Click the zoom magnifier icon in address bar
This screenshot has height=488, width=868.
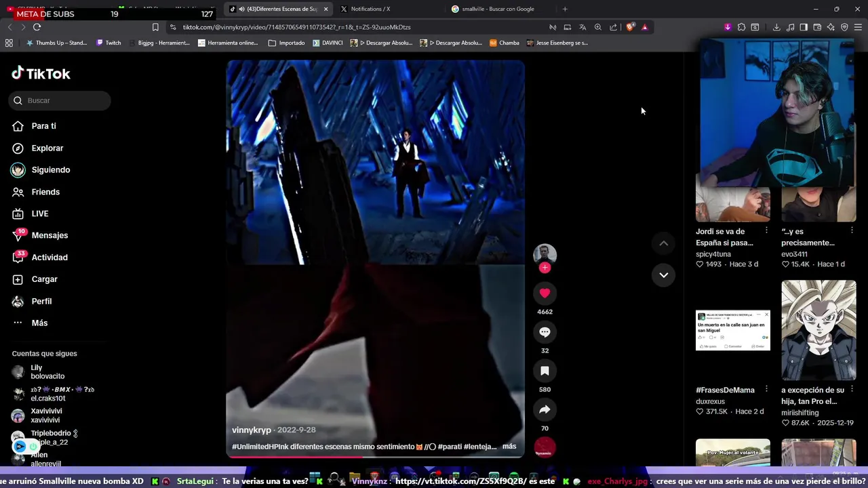(x=598, y=27)
